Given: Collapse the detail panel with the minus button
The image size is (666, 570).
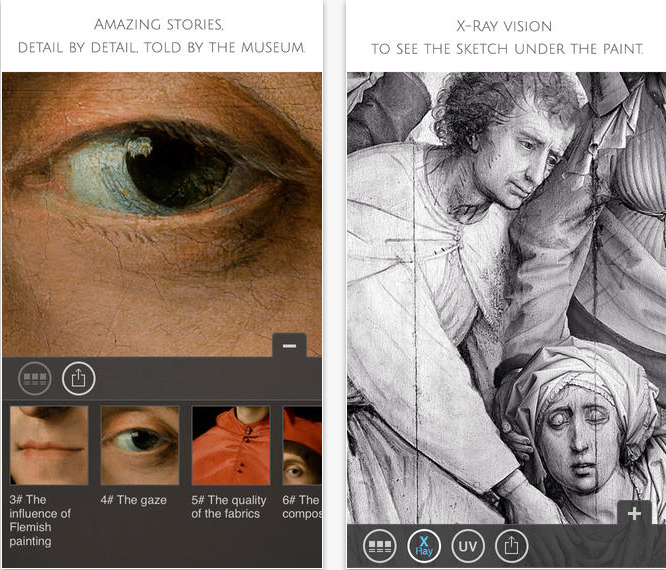Looking at the screenshot, I should point(289,345).
